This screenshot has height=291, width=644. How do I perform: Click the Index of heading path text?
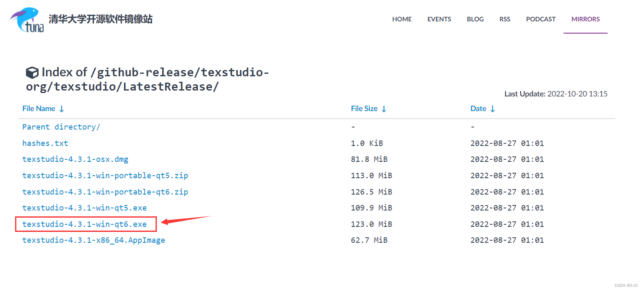point(148,80)
